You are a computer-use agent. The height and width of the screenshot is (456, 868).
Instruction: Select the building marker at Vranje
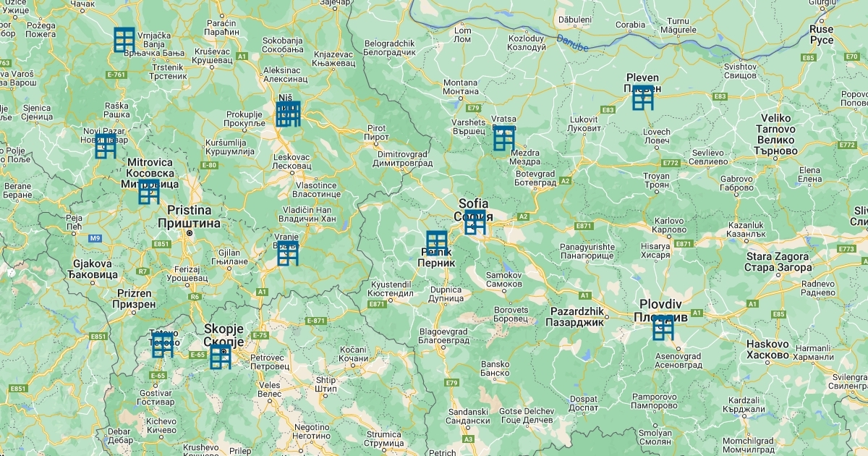[288, 253]
